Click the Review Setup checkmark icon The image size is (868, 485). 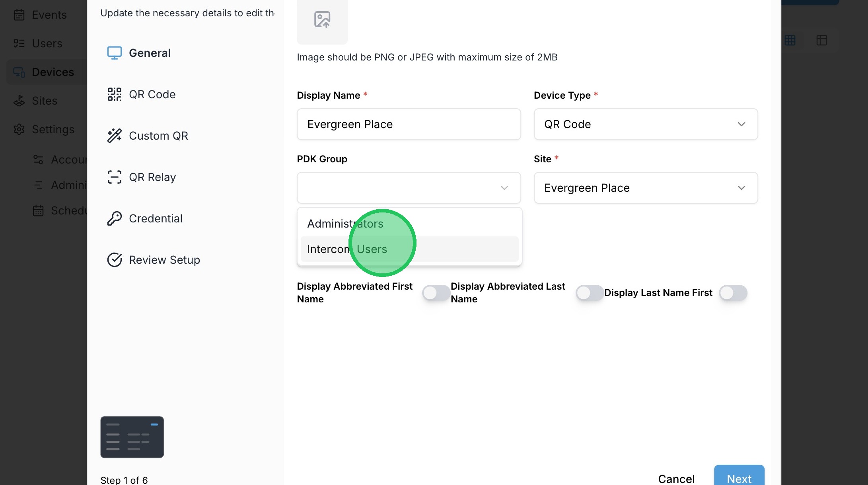114,260
